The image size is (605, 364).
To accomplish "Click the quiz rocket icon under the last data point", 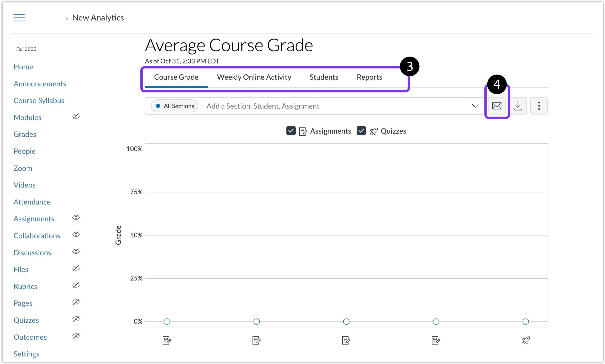I will (x=526, y=340).
